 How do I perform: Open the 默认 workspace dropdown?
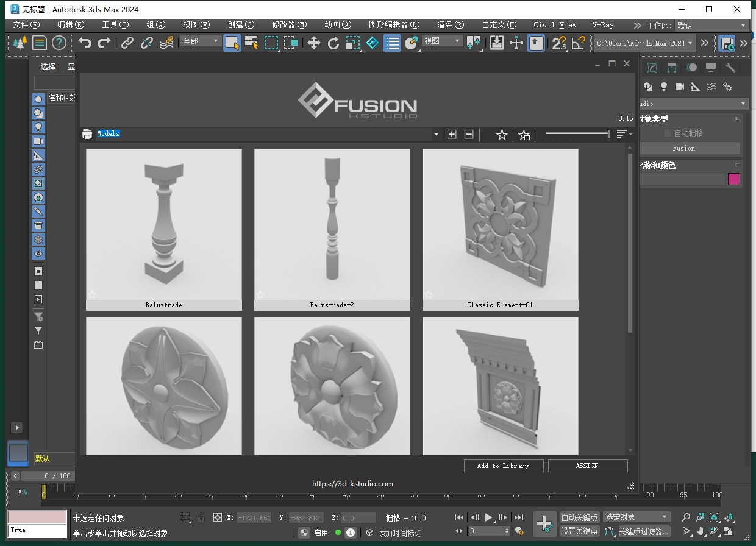(x=711, y=26)
